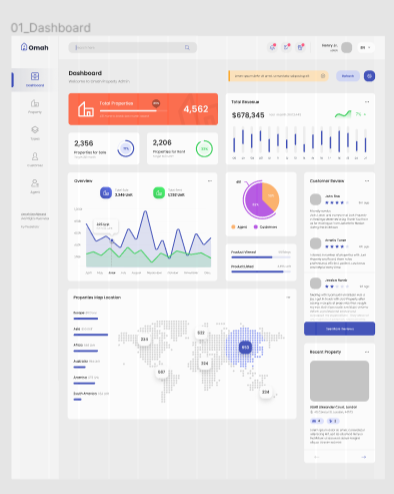Click the Properties for Rent green progress ring
The height and width of the screenshot is (494, 394).
tap(204, 149)
